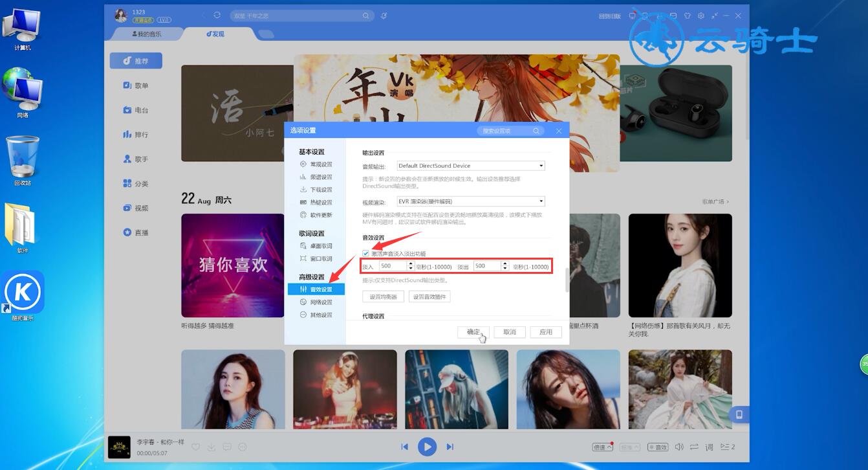The image size is (868, 470).
Task: Open the play queue list icon
Action: pos(728,447)
